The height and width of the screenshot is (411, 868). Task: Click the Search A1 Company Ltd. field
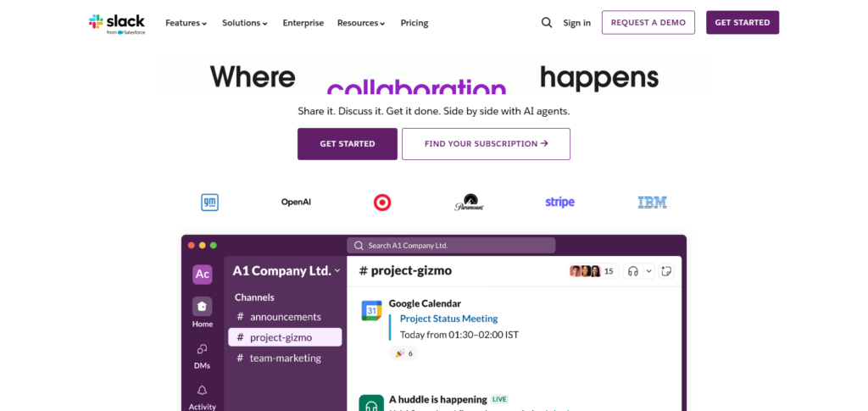pos(451,246)
